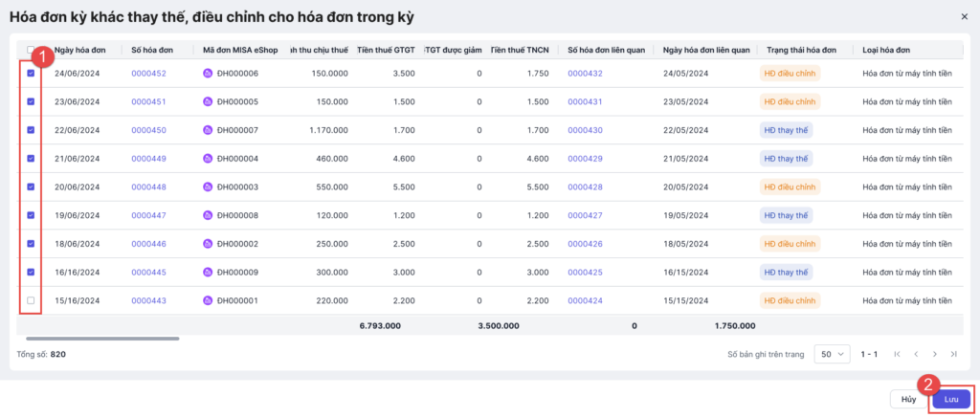This screenshot has height=418, width=980.
Task: Open records per page dropdown showing 50
Action: click(831, 354)
